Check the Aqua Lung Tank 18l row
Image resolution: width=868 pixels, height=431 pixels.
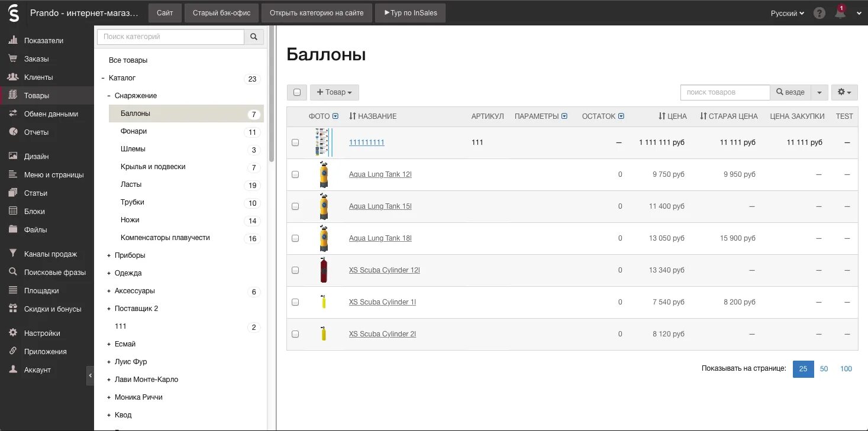[295, 238]
